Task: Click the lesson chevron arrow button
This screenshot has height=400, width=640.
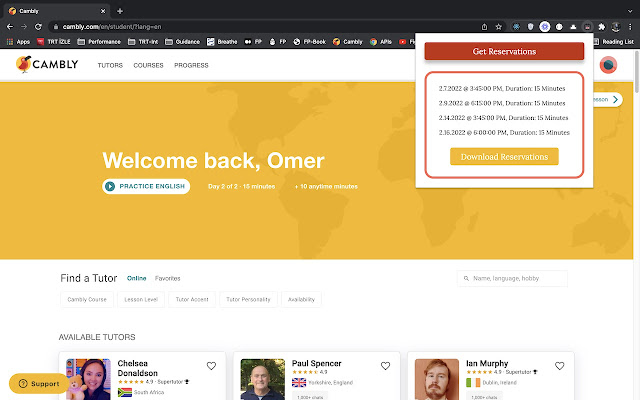Action: 615,100
